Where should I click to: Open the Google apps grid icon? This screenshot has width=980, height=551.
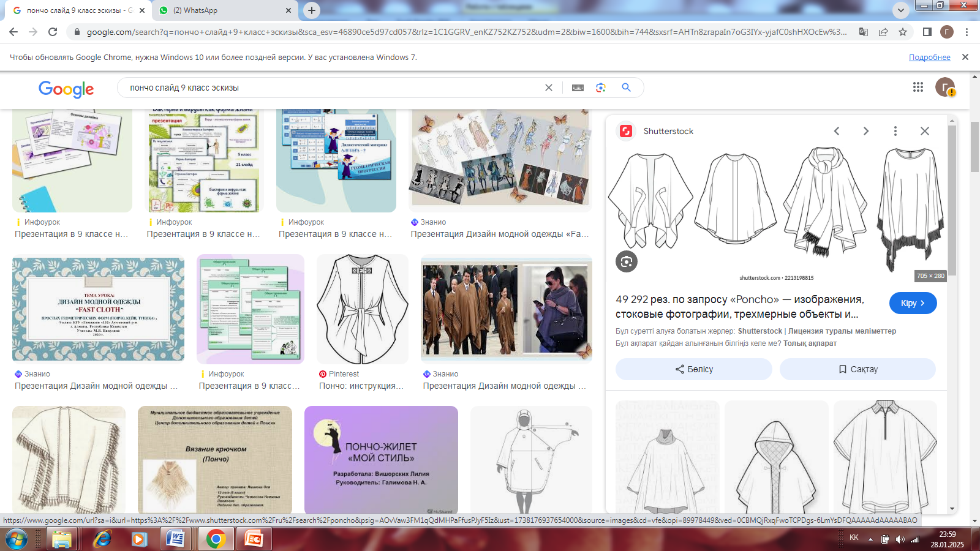(x=918, y=87)
